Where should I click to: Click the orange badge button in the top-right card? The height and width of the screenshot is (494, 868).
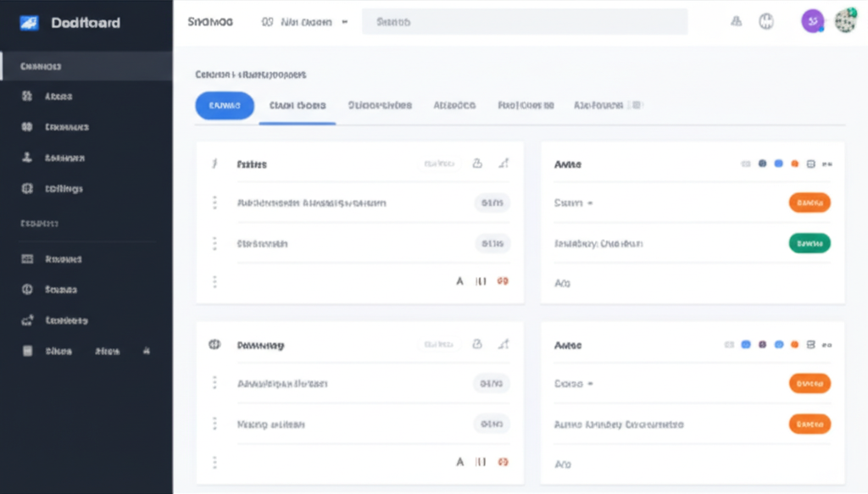pyautogui.click(x=810, y=203)
